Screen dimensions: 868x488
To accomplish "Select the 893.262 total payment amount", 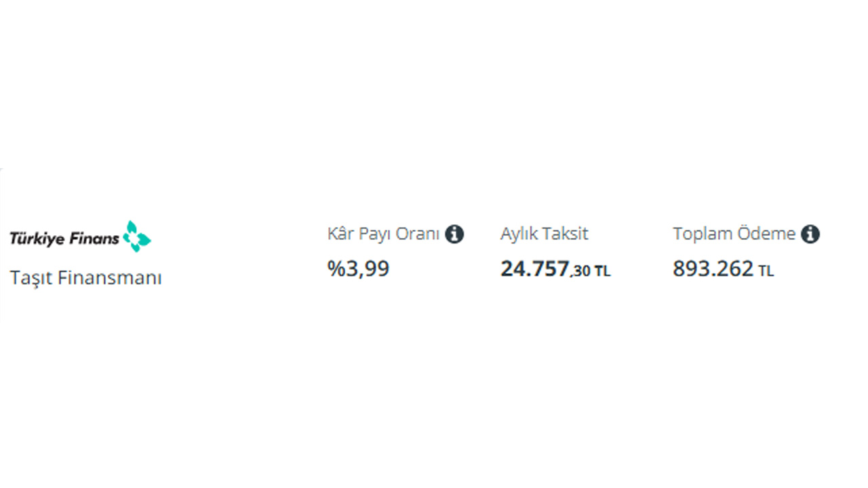I will 713,269.
